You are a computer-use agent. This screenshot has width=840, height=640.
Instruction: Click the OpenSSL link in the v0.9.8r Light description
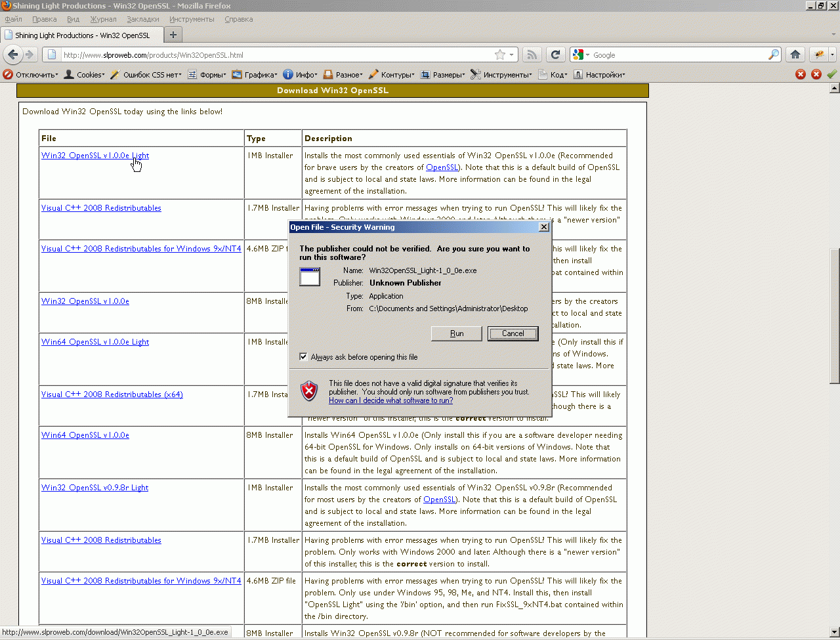pos(440,500)
